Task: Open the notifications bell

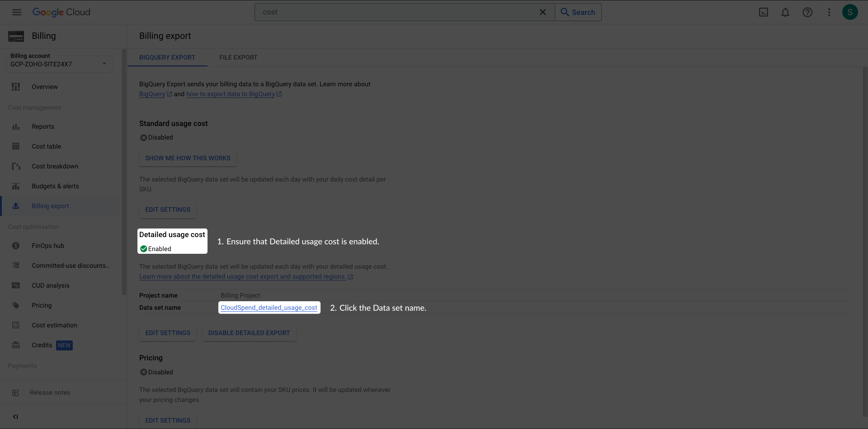Action: [x=785, y=12]
